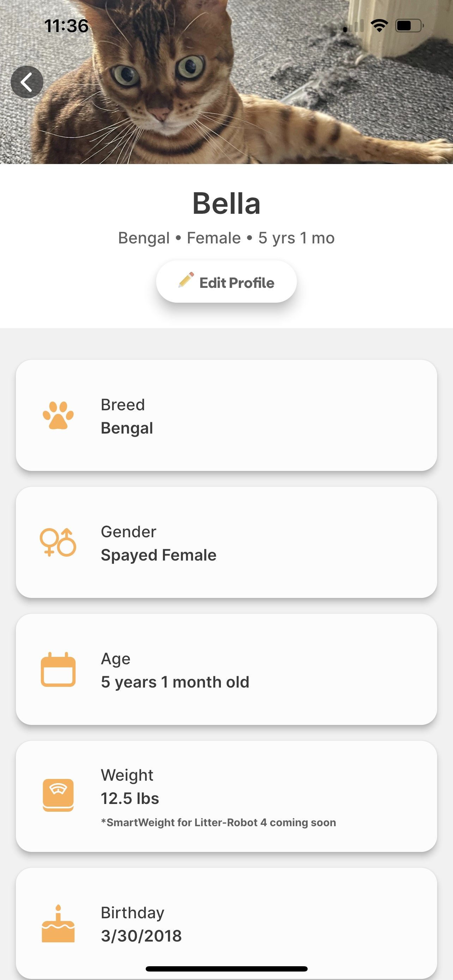Open the Age 5 years card

point(226,669)
